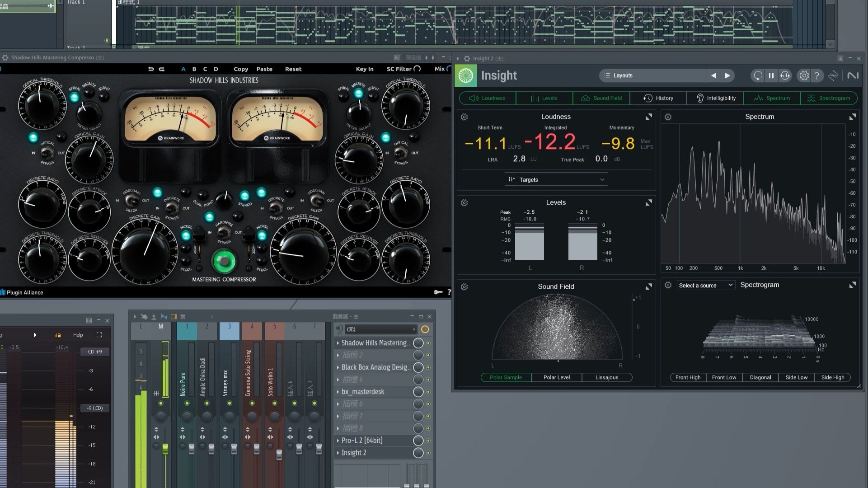Toggle the Spectrum module button
868x488 pixels.
pyautogui.click(x=772, y=98)
